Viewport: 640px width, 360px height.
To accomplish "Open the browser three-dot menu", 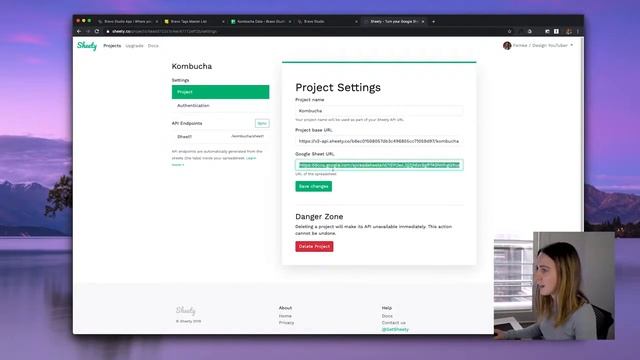I will point(578,31).
